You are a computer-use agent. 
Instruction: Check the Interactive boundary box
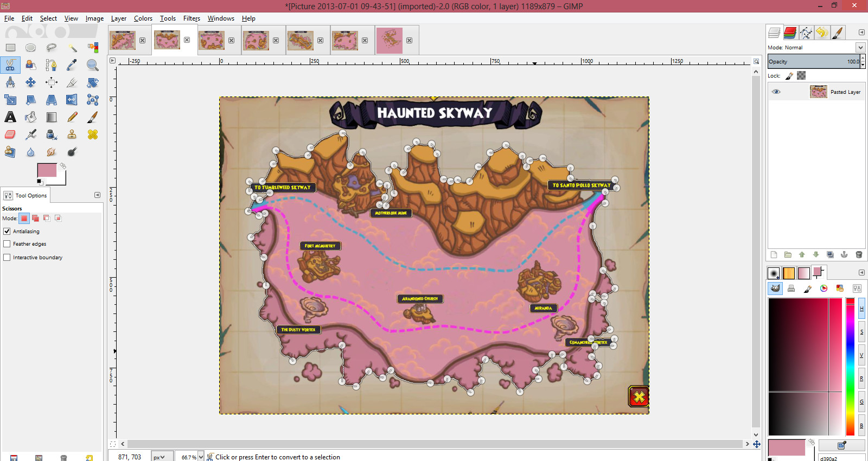pos(7,258)
